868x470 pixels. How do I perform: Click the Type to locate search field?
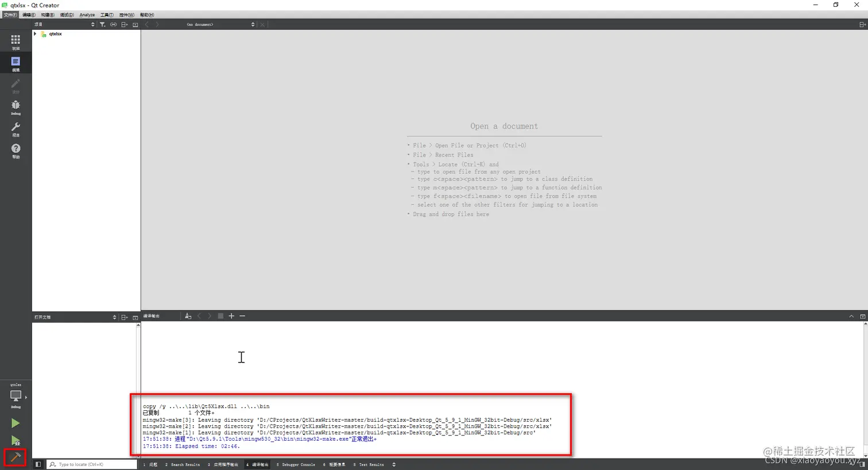(x=92, y=464)
